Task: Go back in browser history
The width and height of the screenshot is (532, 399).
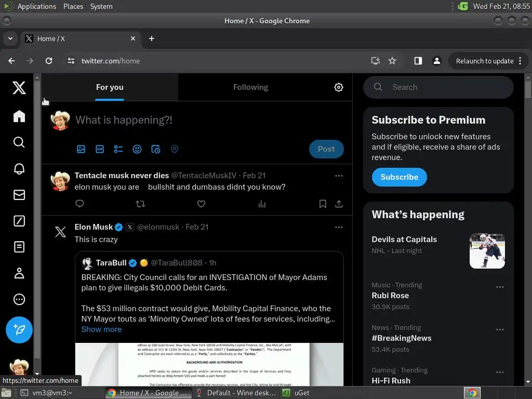Action: [x=11, y=61]
